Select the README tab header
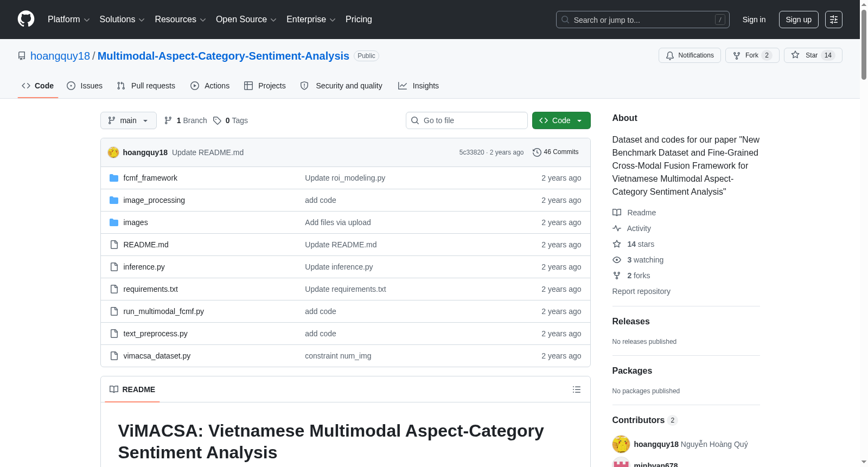The width and height of the screenshot is (868, 467). [x=132, y=389]
